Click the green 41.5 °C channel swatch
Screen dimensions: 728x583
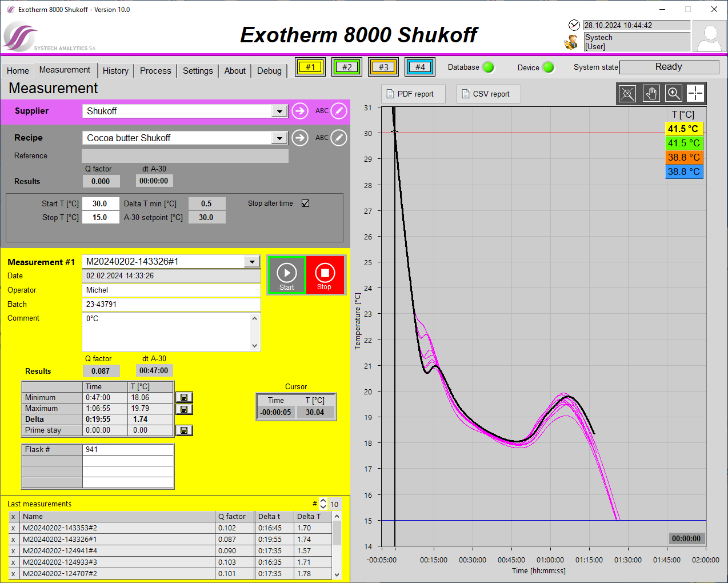pyautogui.click(x=684, y=143)
